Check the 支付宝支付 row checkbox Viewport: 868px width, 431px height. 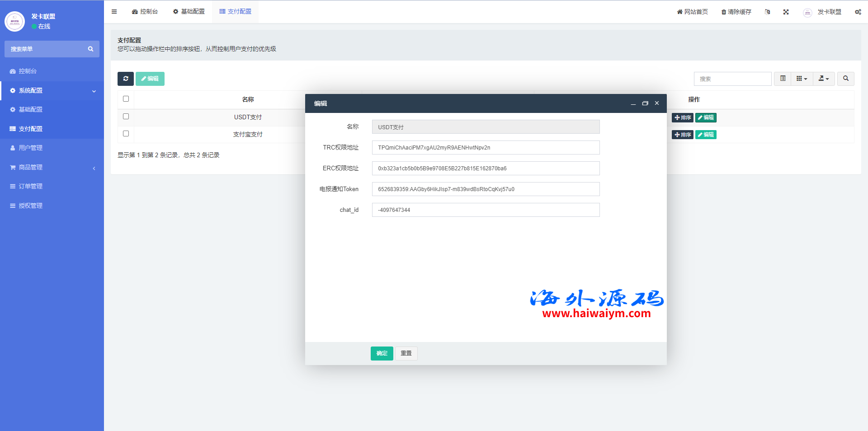tap(126, 134)
